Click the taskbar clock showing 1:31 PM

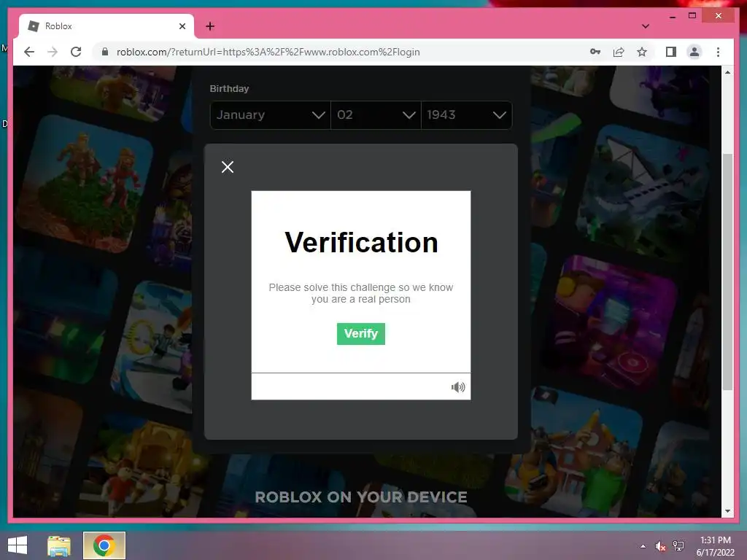(x=715, y=546)
